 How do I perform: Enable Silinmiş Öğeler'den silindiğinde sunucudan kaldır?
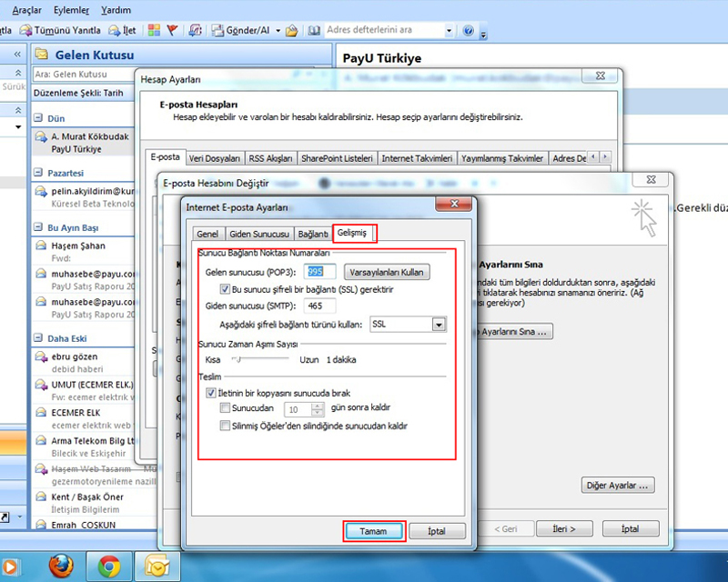coord(225,426)
